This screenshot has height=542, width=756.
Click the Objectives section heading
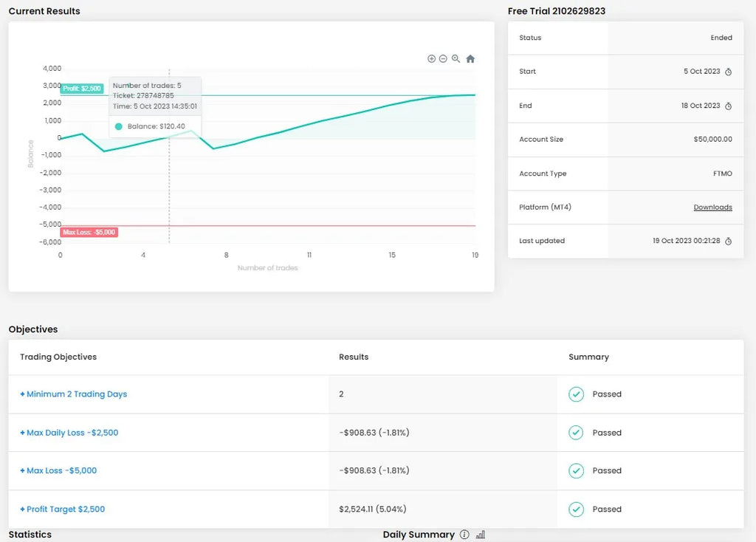[33, 329]
